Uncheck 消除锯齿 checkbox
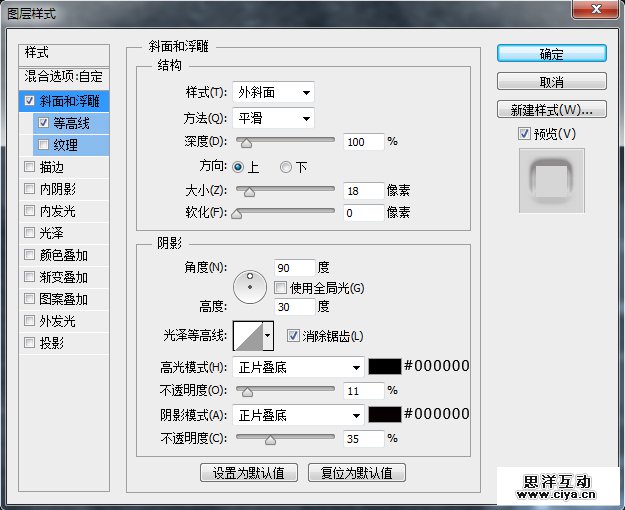This screenshot has height=510, width=625. coord(293,335)
